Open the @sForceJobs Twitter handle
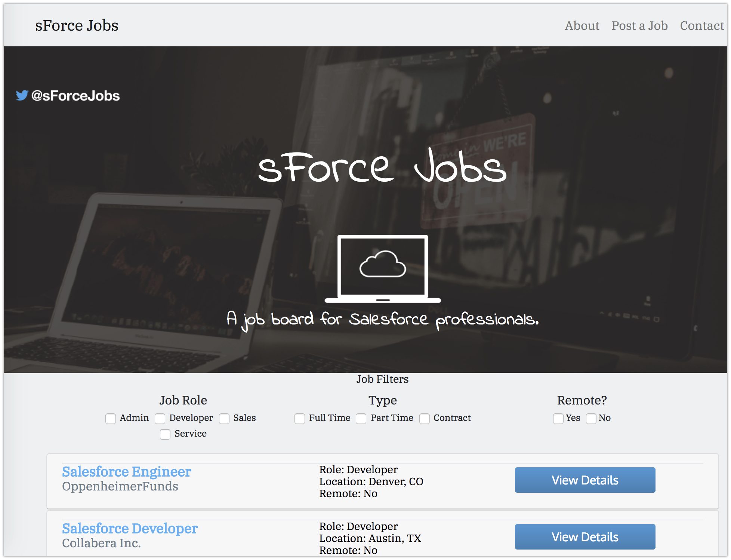The width and height of the screenshot is (731, 560). pyautogui.click(x=75, y=96)
